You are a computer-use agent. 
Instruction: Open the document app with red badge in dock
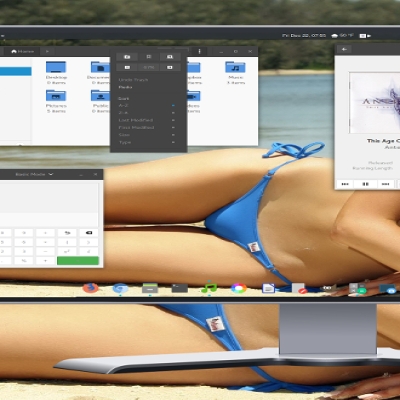pyautogui.click(x=299, y=288)
